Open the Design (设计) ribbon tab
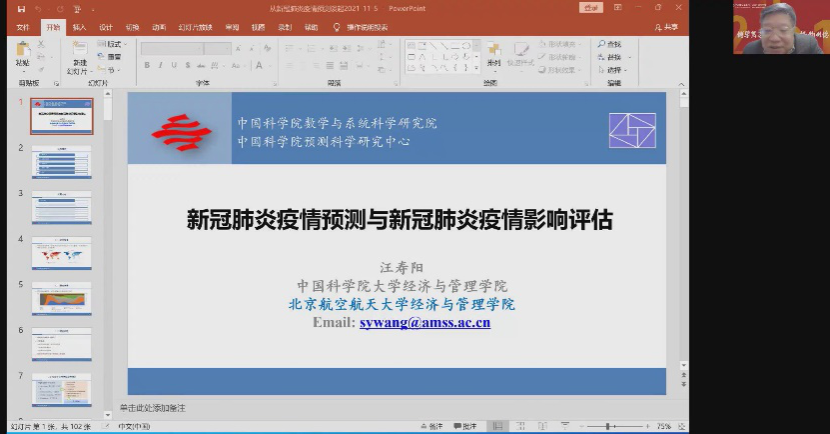 (x=106, y=28)
